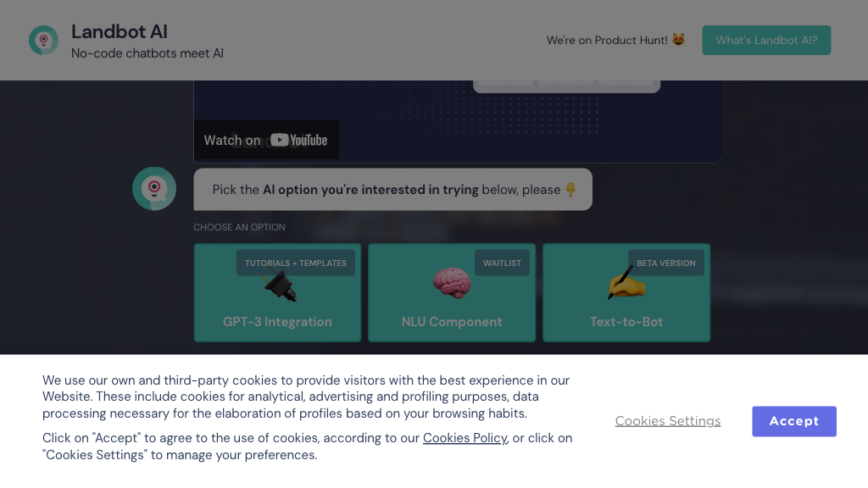Click the plug icon on GPT-3 card
Screen dimensions: 868x488
[x=280, y=282]
